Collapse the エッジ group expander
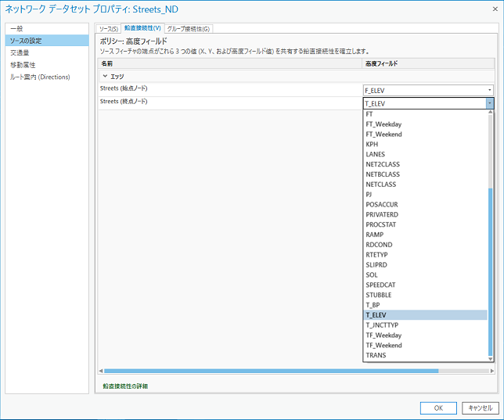The image size is (504, 420). tap(106, 77)
